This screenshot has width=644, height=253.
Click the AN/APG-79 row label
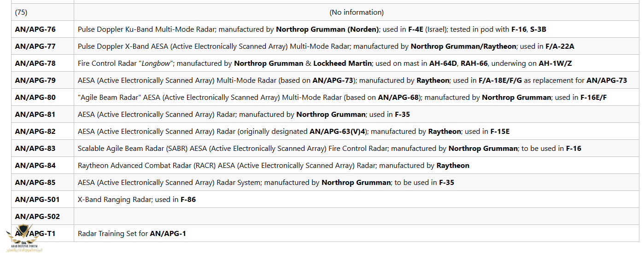coord(35,80)
